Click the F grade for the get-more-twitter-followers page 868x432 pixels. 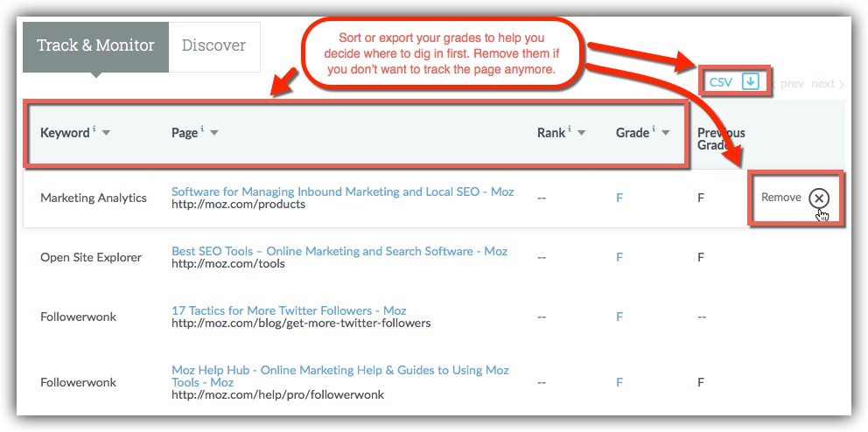tap(619, 317)
